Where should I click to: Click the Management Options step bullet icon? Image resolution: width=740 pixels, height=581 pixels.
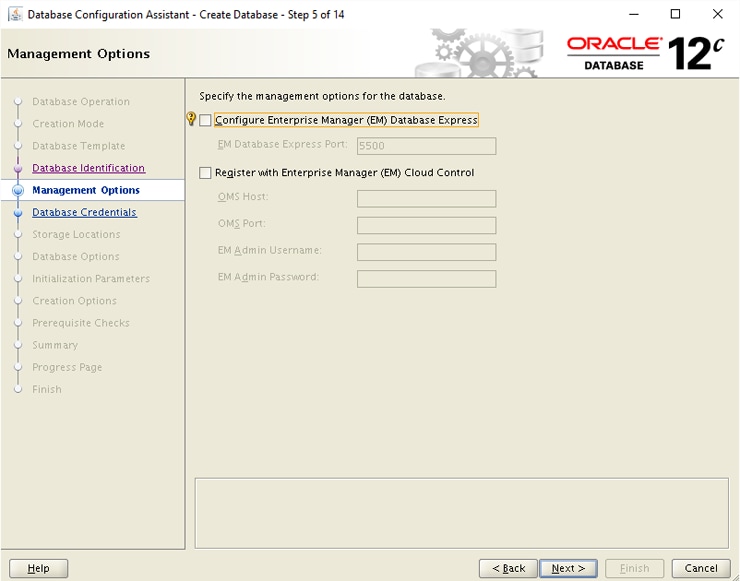pyautogui.click(x=18, y=190)
